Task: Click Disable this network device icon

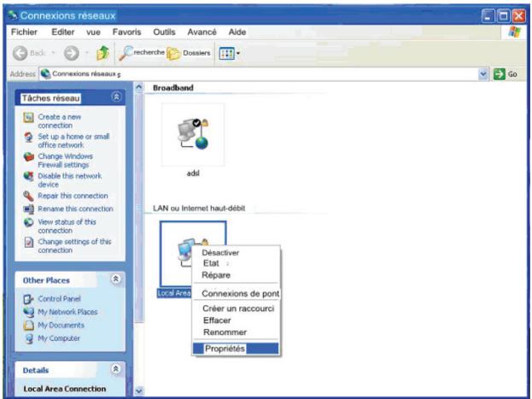Action: click(x=28, y=177)
